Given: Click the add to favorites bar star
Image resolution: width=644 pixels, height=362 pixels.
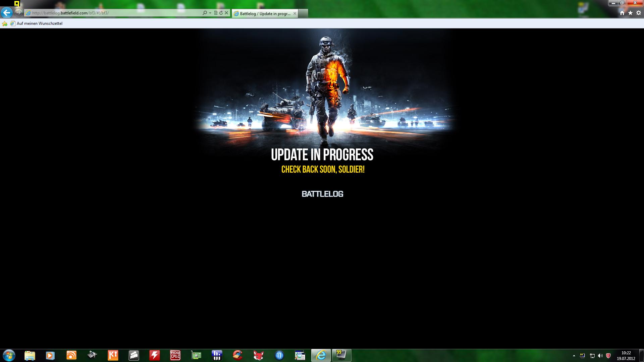Looking at the screenshot, I should [x=4, y=23].
